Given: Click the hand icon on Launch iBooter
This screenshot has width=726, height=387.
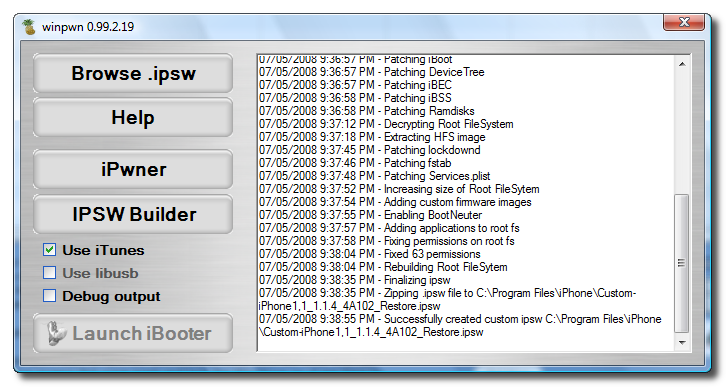Looking at the screenshot, I should tap(56, 333).
